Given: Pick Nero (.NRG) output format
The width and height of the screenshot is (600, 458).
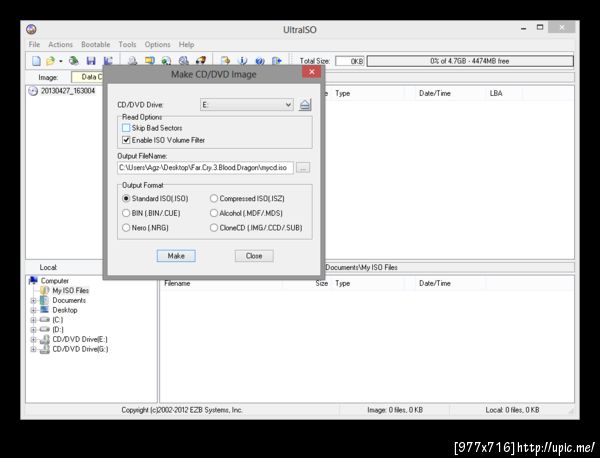Looking at the screenshot, I should click(126, 228).
